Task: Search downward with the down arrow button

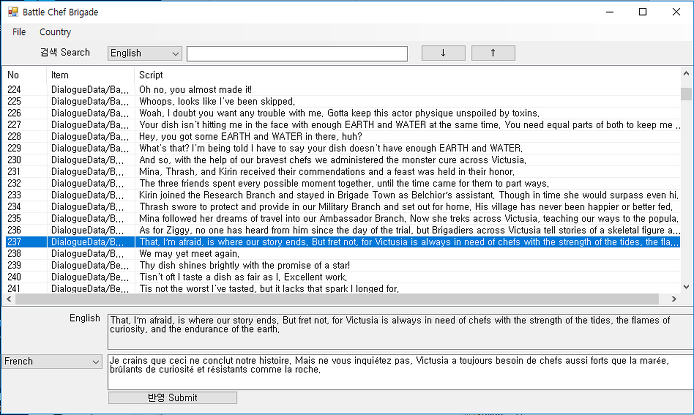Action: 443,53
